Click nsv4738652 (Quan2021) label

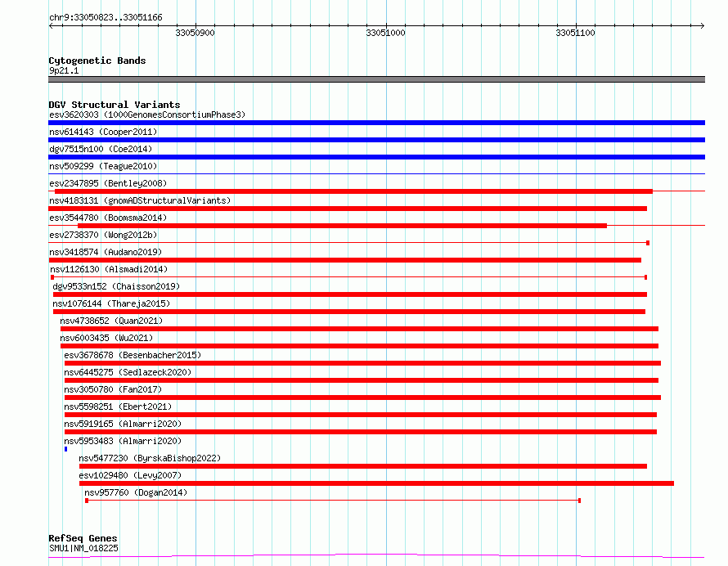coord(111,321)
